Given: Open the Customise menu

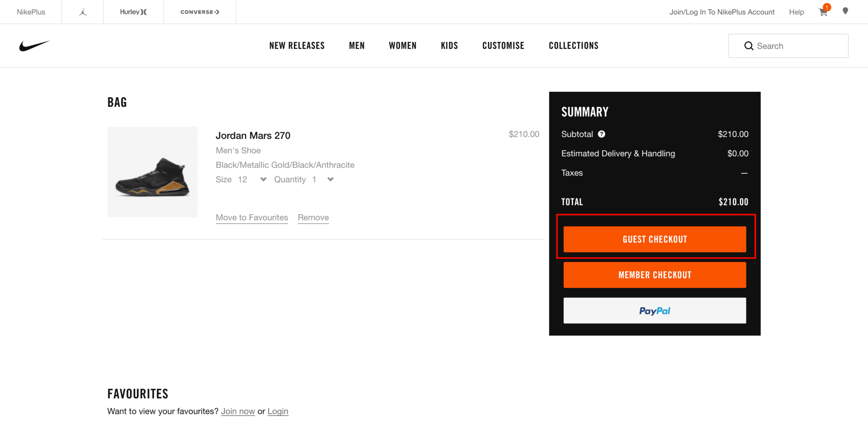Looking at the screenshot, I should pyautogui.click(x=504, y=46).
